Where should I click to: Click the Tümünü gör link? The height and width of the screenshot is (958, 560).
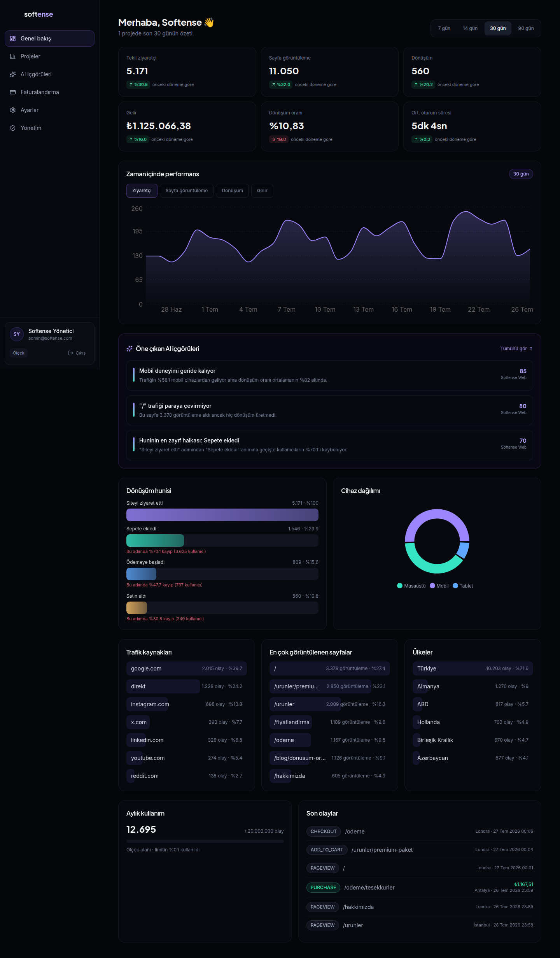point(516,349)
